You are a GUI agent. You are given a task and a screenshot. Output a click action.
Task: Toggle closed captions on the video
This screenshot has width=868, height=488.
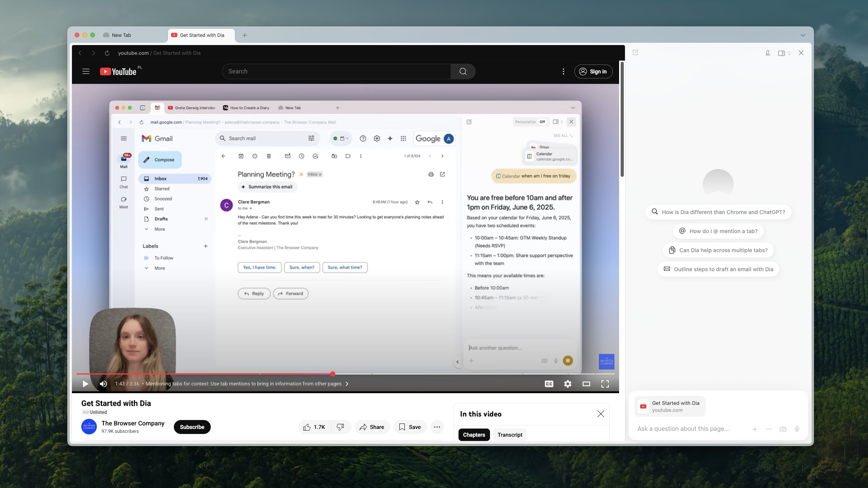click(x=549, y=384)
